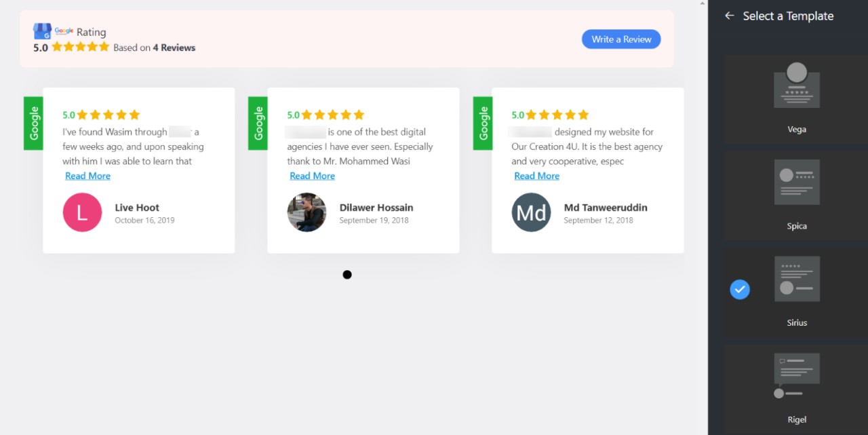The height and width of the screenshot is (435, 868).
Task: Expand Live Hoot's review with Read More
Action: pos(87,176)
